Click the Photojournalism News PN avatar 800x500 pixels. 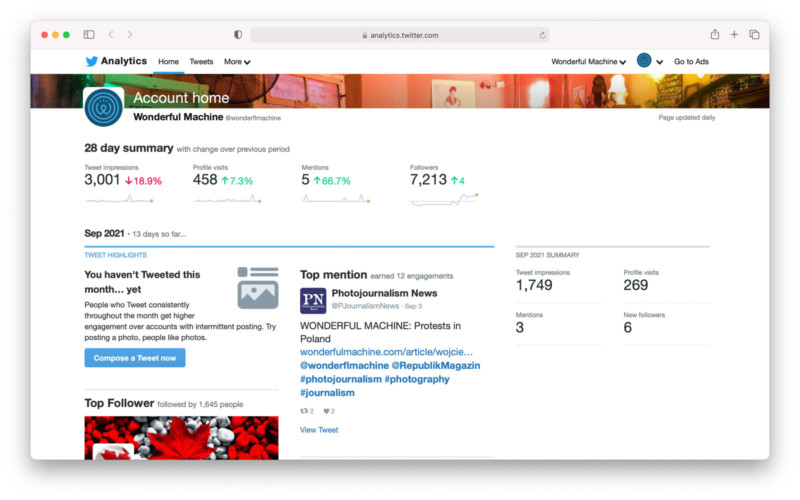(313, 301)
